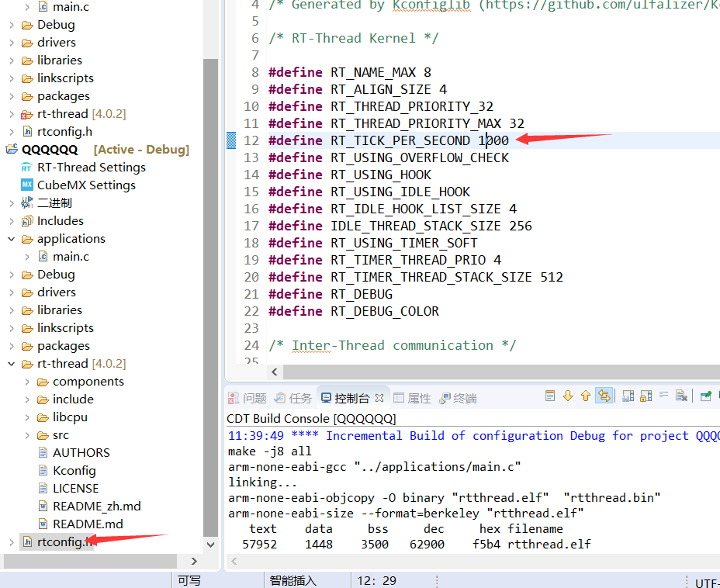720x588 pixels.
Task: Open the AUTHORS file
Action: coord(81,453)
